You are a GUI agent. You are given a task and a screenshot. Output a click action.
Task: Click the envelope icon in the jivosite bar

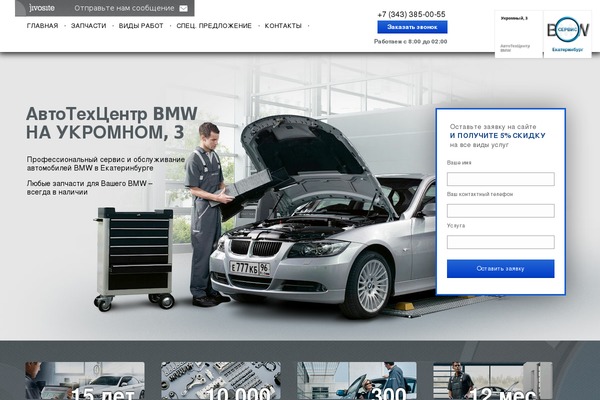coord(184,8)
